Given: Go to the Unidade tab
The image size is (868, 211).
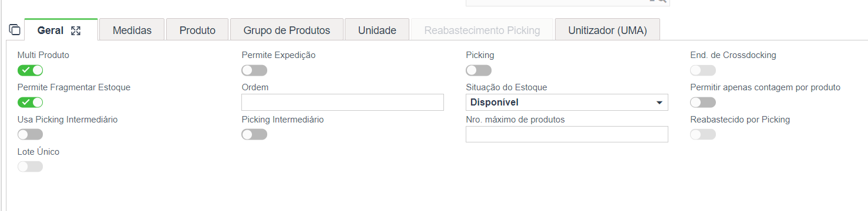Looking at the screenshot, I should (x=377, y=30).
